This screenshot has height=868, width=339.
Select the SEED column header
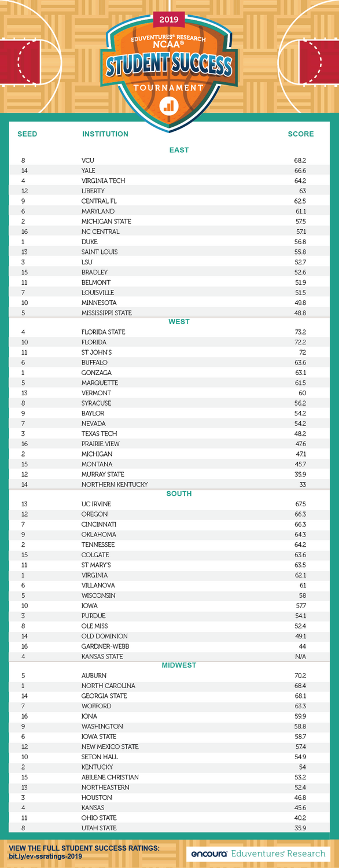click(27, 134)
